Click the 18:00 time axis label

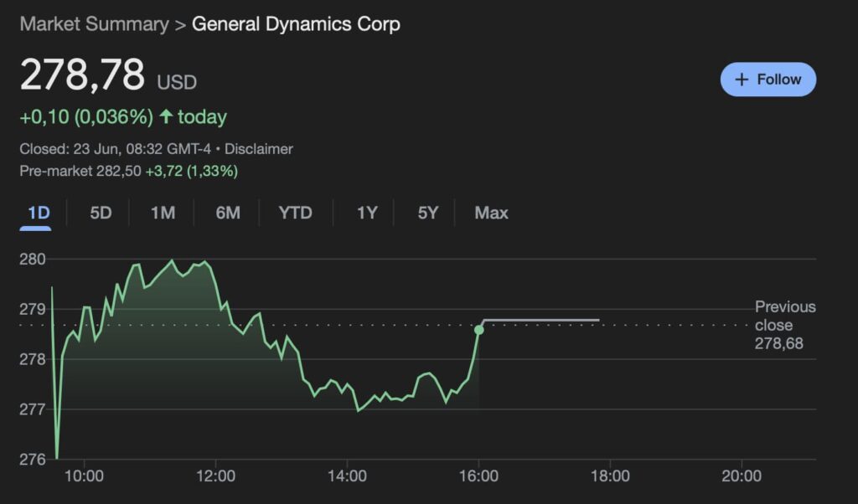tap(610, 476)
